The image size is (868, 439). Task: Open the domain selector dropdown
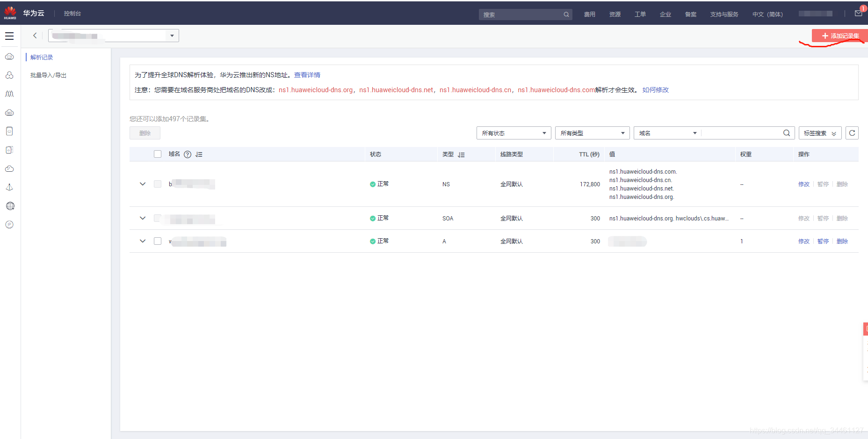[114, 36]
